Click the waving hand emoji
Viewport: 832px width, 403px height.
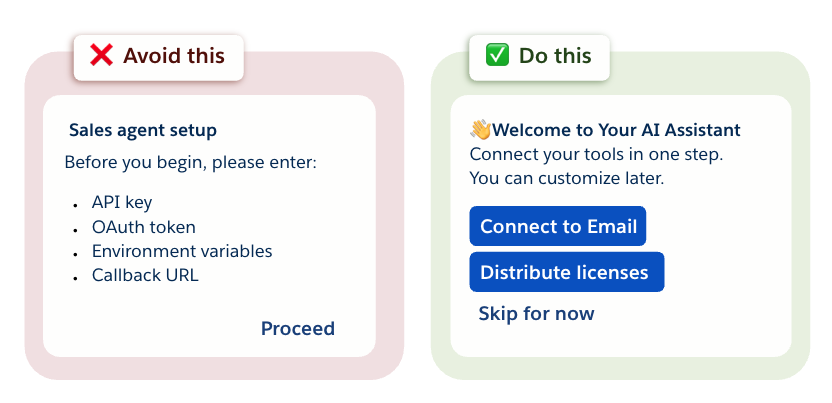point(480,130)
